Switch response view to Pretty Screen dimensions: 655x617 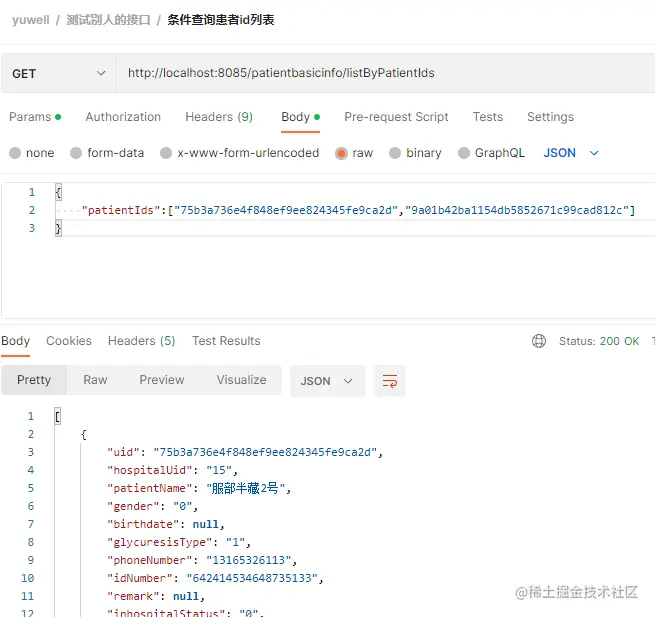pos(34,380)
